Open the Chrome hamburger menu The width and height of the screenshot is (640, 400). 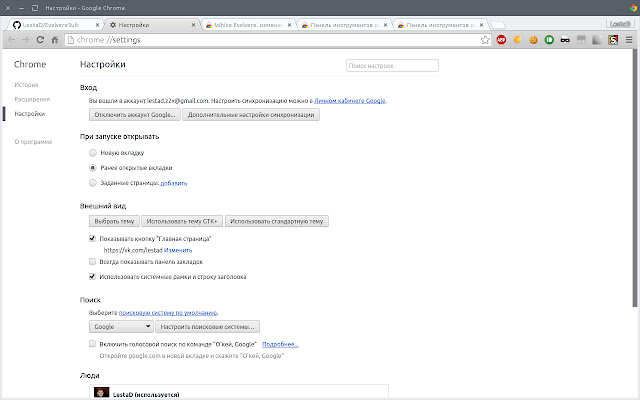tap(629, 40)
